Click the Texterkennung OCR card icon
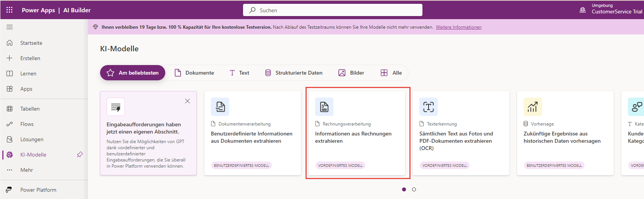 point(429,107)
